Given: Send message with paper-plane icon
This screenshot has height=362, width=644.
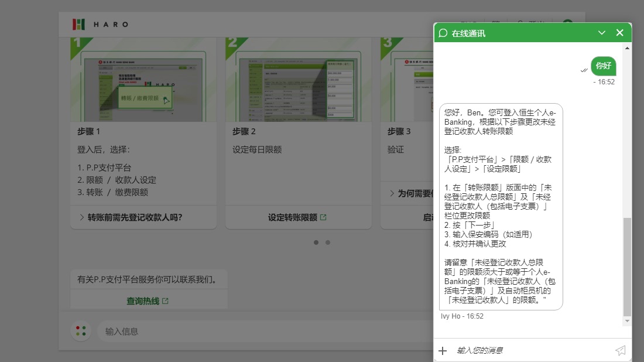Looking at the screenshot, I should [620, 350].
